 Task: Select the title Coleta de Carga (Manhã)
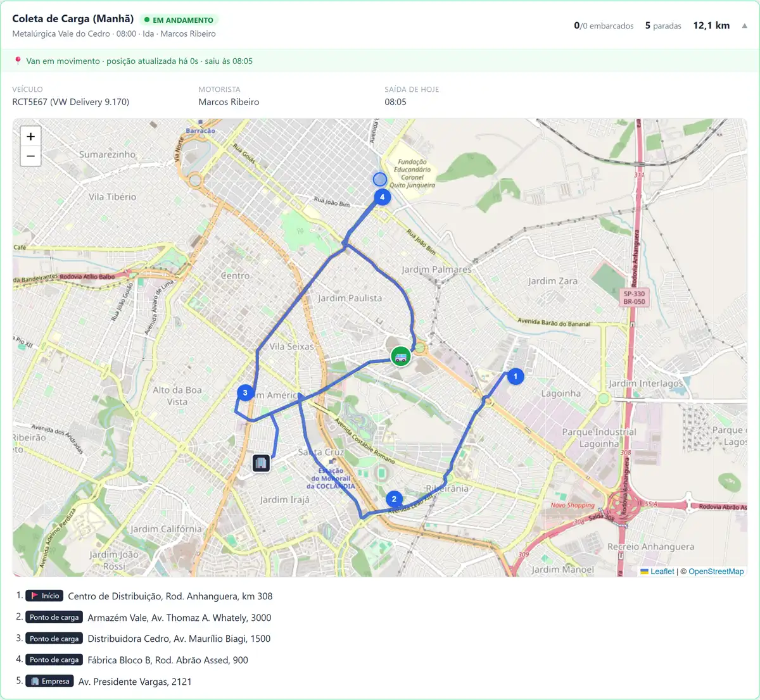click(73, 19)
